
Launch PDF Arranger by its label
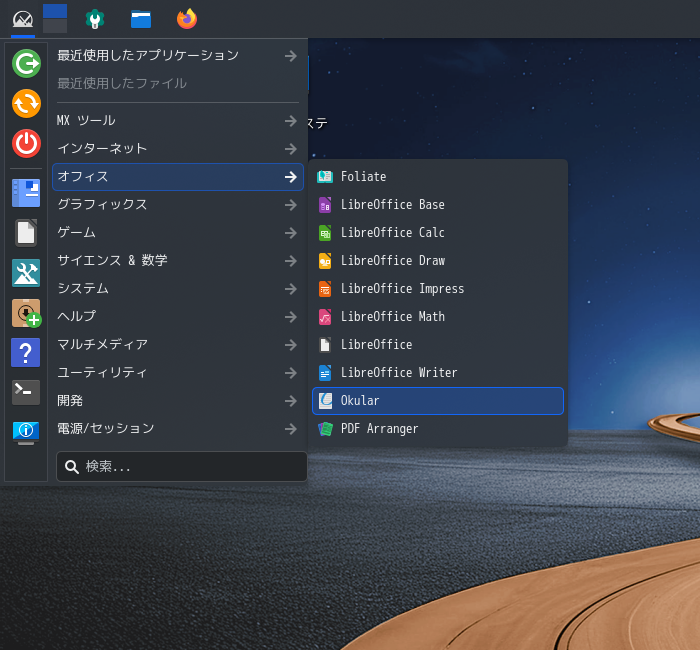coord(379,429)
